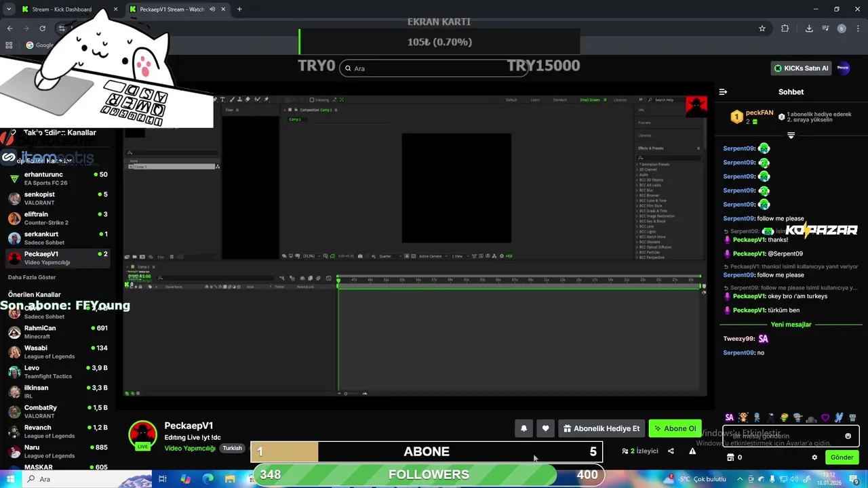Open the Chrome three-dot menu

(x=858, y=28)
